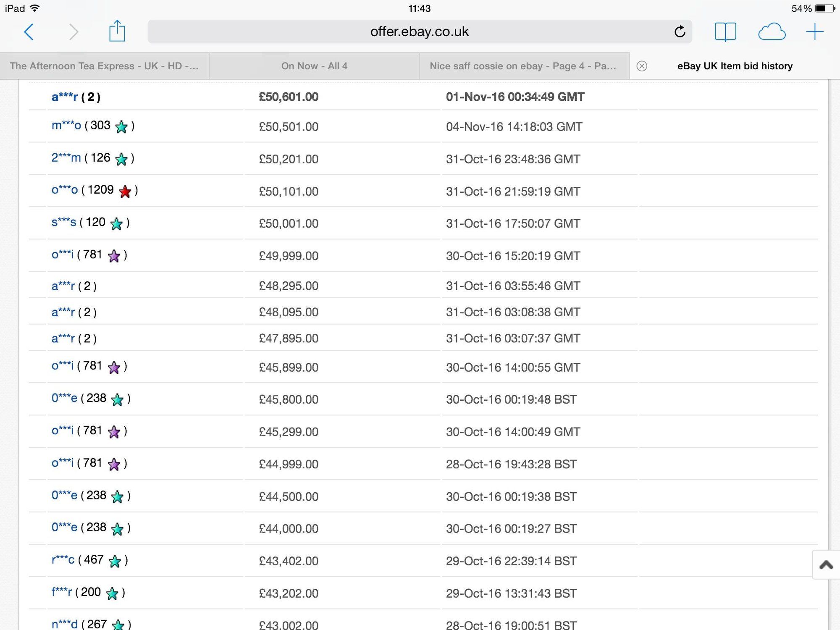Viewport: 840px width, 630px height.
Task: Open bidder 2***m profile link
Action: click(66, 158)
